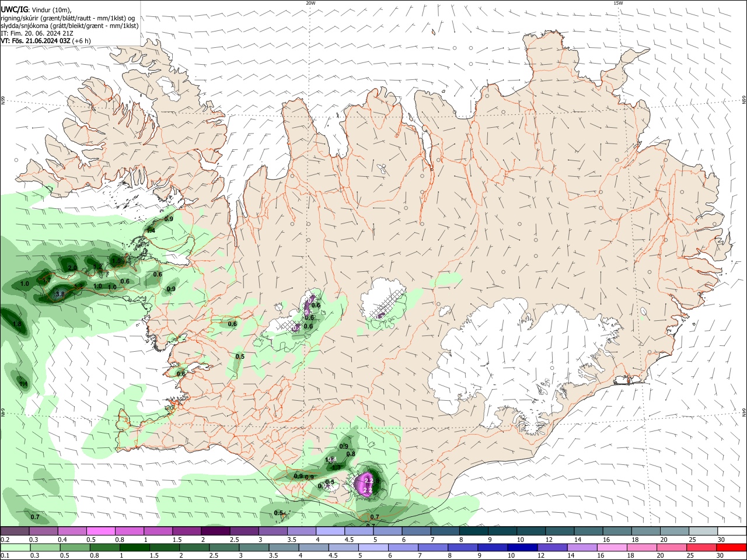Pick the darkest green 1 swatch, lower legend row
This screenshot has width=747, height=560.
(134, 547)
